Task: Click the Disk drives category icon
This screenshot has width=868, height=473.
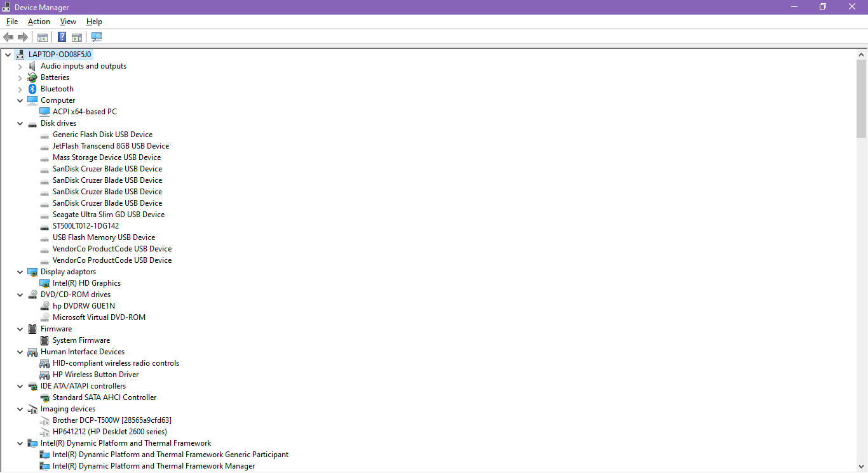Action: [32, 124]
